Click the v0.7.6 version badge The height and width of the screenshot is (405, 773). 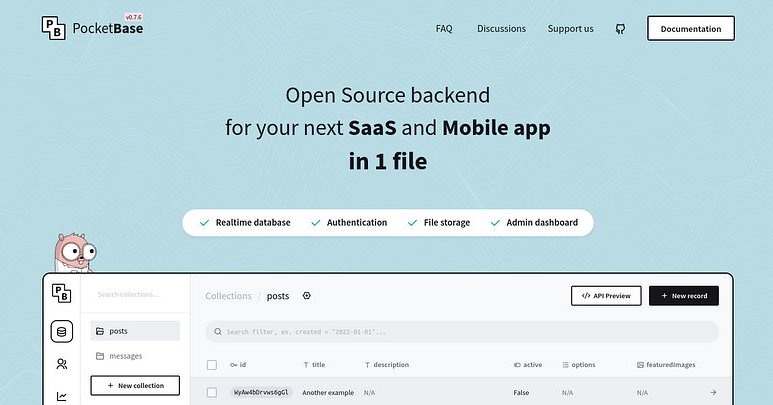point(134,17)
